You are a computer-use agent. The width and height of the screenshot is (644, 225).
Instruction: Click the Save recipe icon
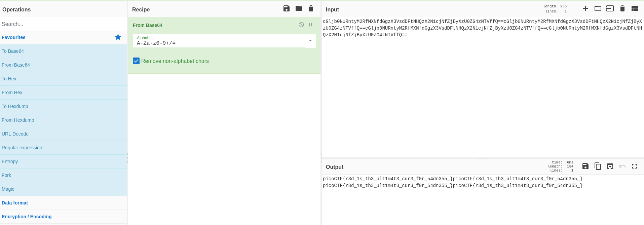point(286,9)
